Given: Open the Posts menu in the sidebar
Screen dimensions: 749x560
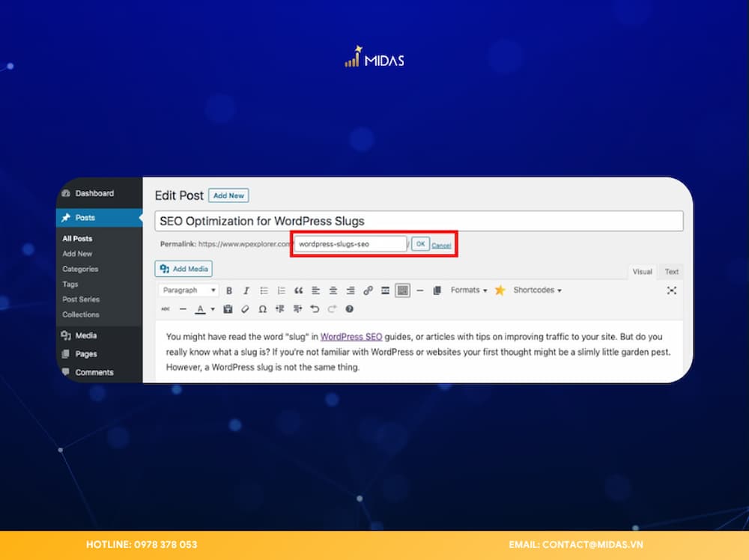Looking at the screenshot, I should (x=100, y=218).
